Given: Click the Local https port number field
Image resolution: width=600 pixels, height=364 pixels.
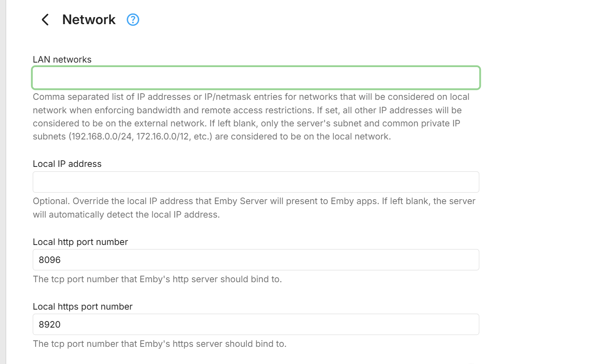Looking at the screenshot, I should 256,324.
